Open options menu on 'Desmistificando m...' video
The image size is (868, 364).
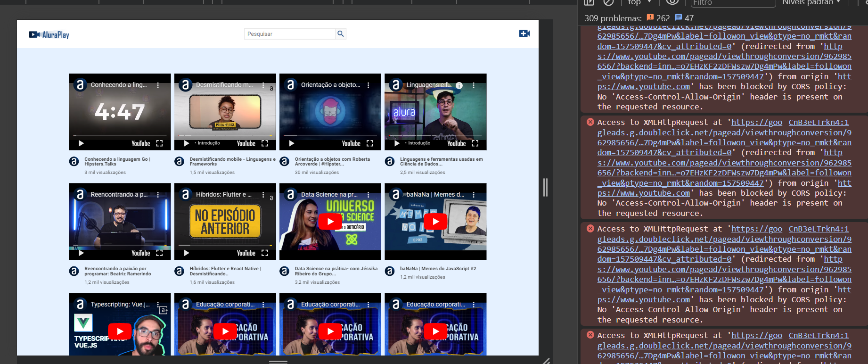[x=263, y=85]
